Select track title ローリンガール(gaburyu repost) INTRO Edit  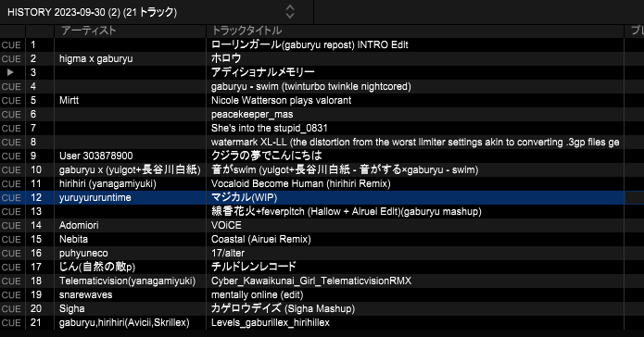click(x=309, y=44)
